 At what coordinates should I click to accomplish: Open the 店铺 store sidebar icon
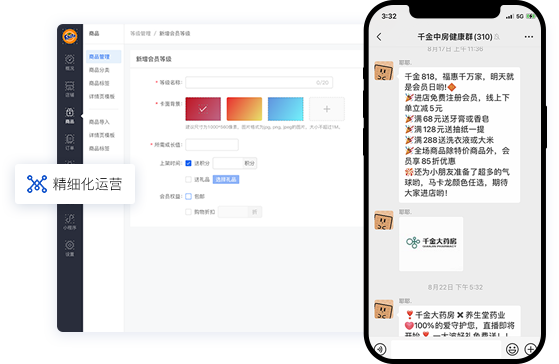click(70, 89)
